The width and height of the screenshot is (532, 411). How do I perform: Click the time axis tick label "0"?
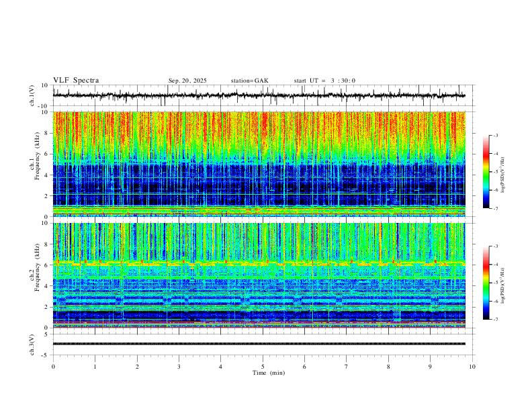pyautogui.click(x=53, y=367)
